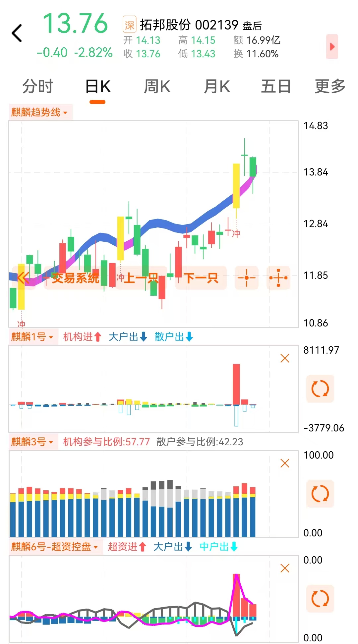Refresh the 麒麟3号 indicator panel

(320, 494)
